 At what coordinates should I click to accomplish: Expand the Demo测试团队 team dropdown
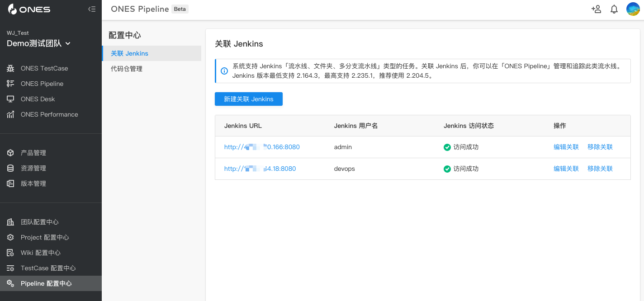pos(39,43)
